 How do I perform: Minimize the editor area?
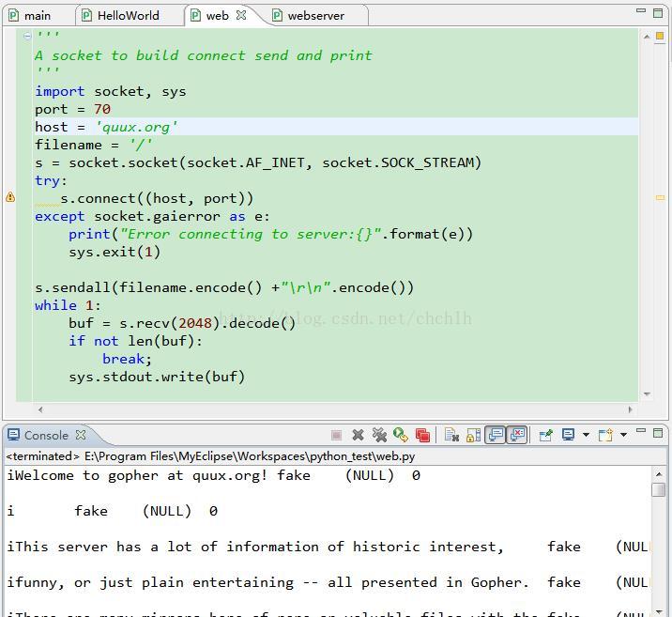tap(641, 10)
